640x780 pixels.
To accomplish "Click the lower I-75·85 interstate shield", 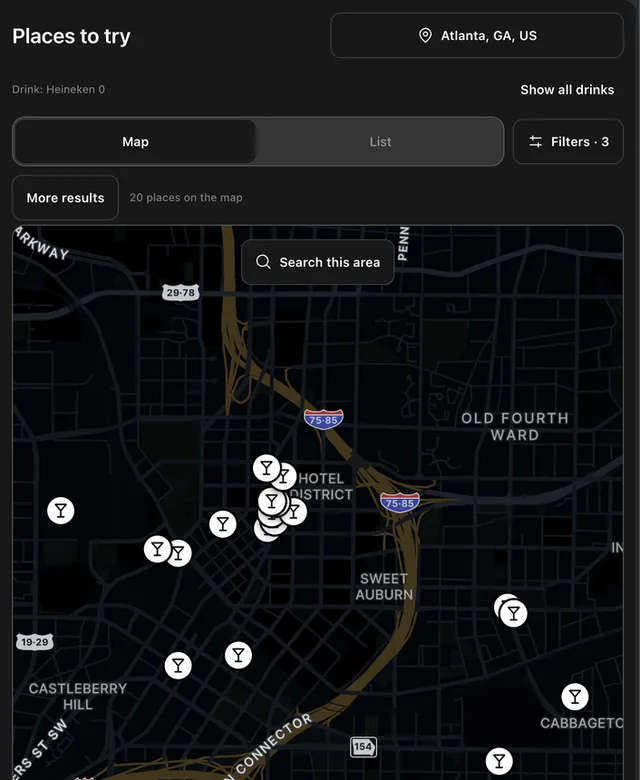I will [400, 502].
